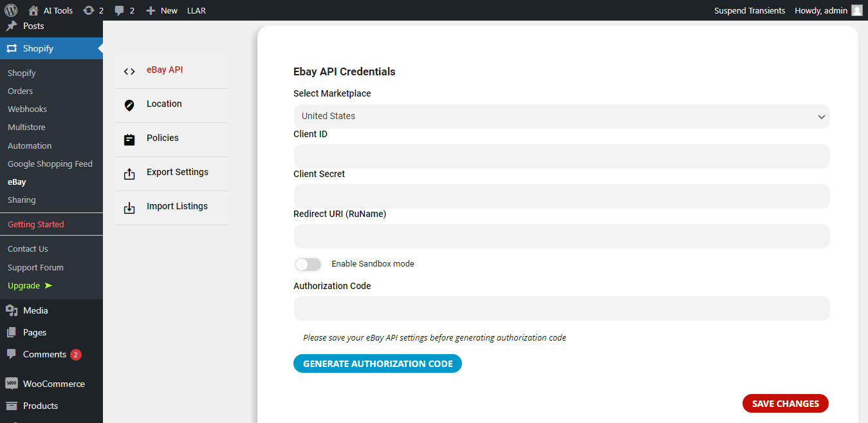Click the Location pin icon
Viewport: 868px width, 423px height.
click(x=129, y=105)
